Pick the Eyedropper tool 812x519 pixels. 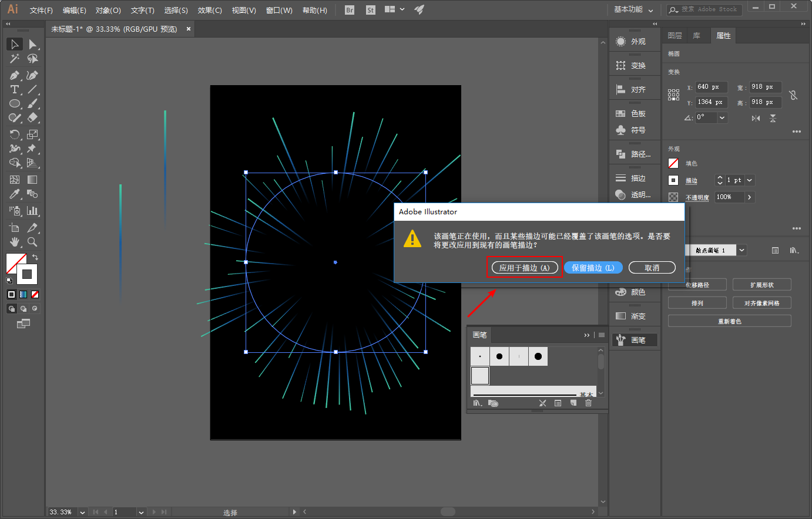pos(15,194)
